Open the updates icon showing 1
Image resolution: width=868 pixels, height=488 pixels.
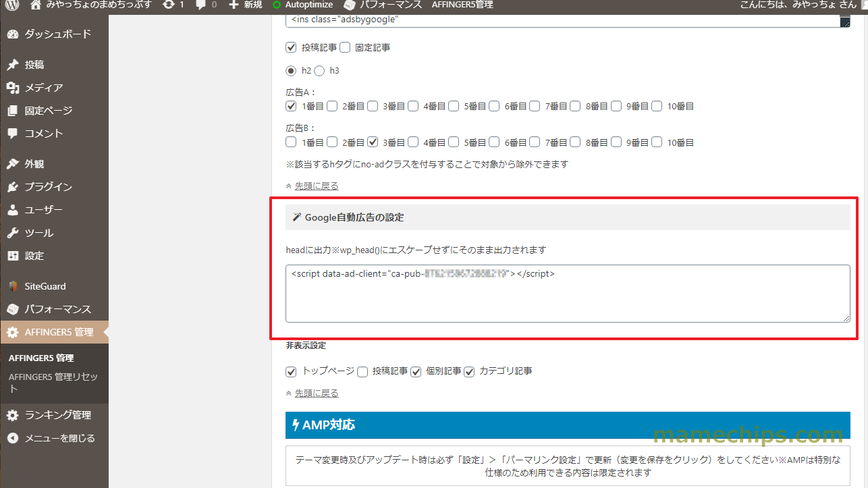click(168, 5)
